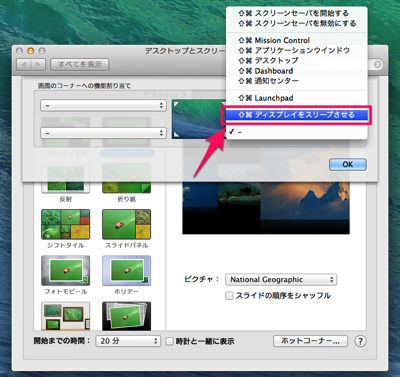The width and height of the screenshot is (400, 377).
Task: Open the help question mark button
Action: pyautogui.click(x=360, y=341)
